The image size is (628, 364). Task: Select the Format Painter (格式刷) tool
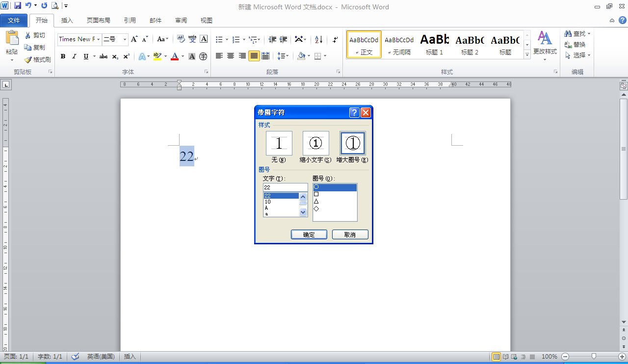pos(38,59)
